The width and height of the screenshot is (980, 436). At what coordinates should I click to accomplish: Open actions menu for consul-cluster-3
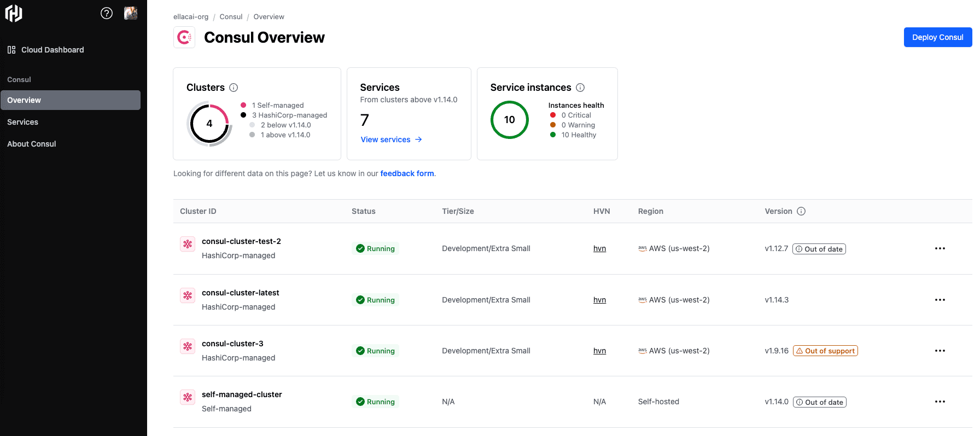pos(940,351)
